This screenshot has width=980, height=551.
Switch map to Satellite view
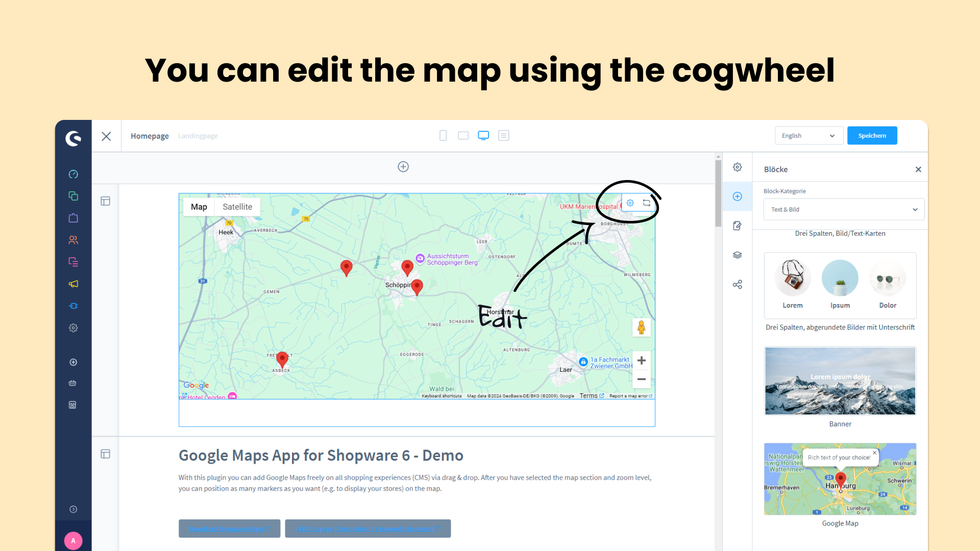tap(237, 207)
